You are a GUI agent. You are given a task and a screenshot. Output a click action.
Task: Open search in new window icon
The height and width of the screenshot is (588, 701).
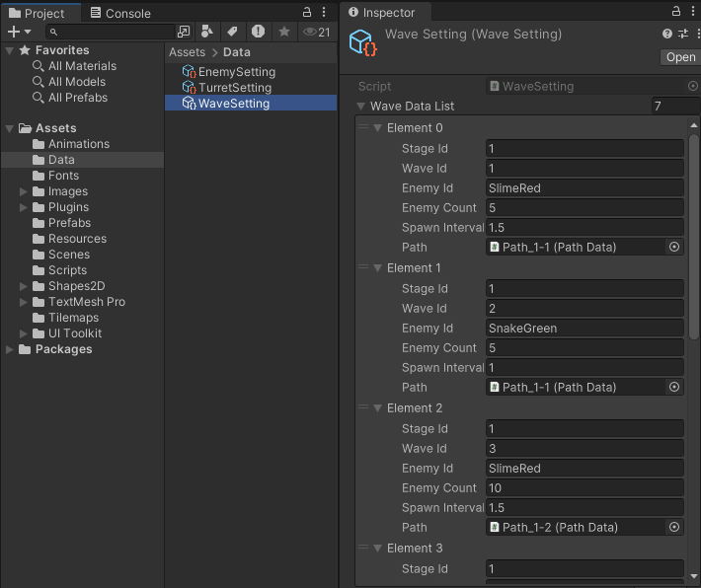click(x=184, y=32)
